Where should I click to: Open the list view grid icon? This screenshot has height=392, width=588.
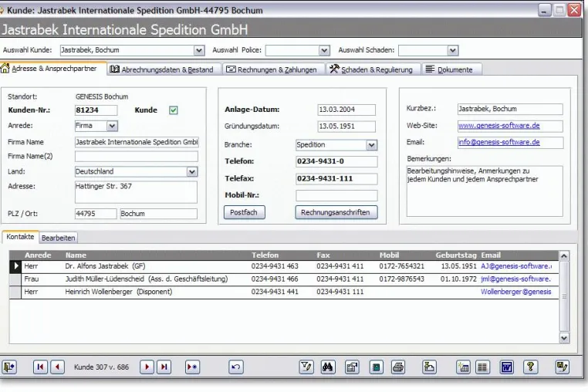482,367
